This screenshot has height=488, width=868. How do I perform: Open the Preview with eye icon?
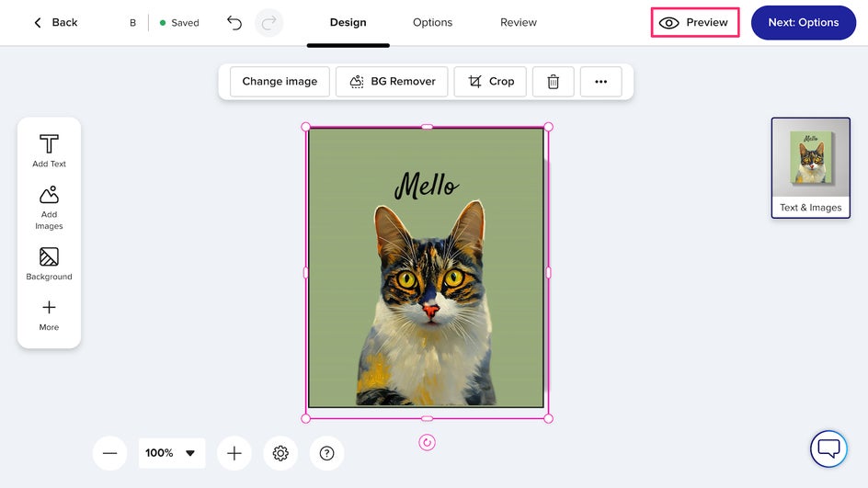point(695,23)
